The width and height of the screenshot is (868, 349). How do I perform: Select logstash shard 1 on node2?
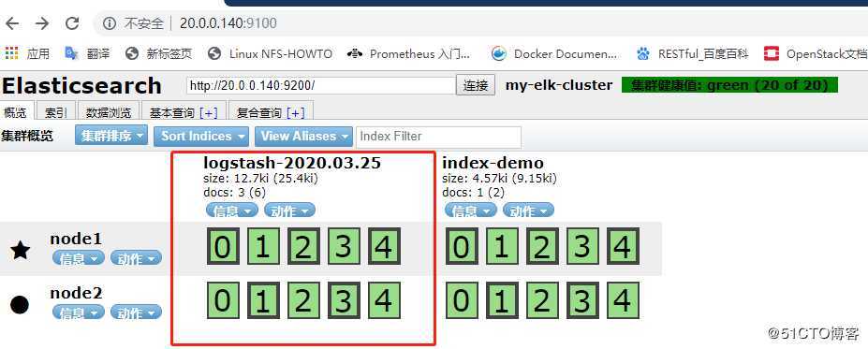[x=263, y=300]
